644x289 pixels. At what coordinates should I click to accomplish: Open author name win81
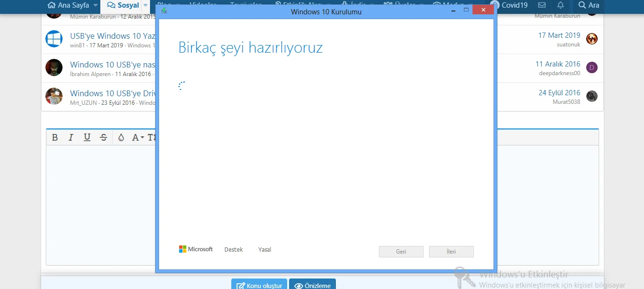click(x=76, y=45)
